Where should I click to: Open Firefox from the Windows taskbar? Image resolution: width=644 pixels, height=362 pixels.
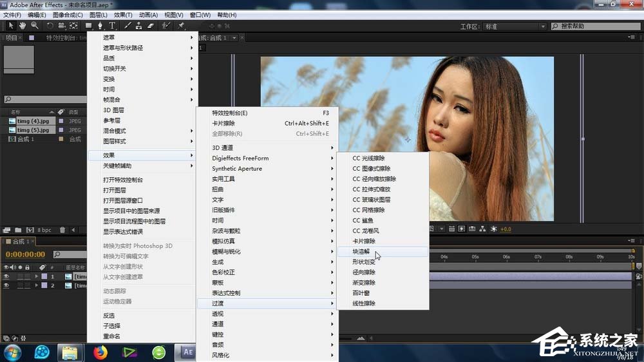[100, 352]
